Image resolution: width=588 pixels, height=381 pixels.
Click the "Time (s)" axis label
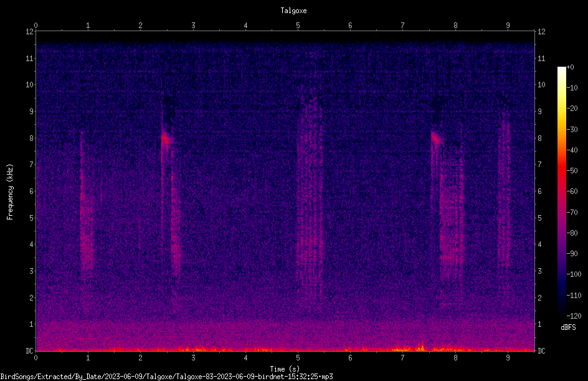[285, 369]
